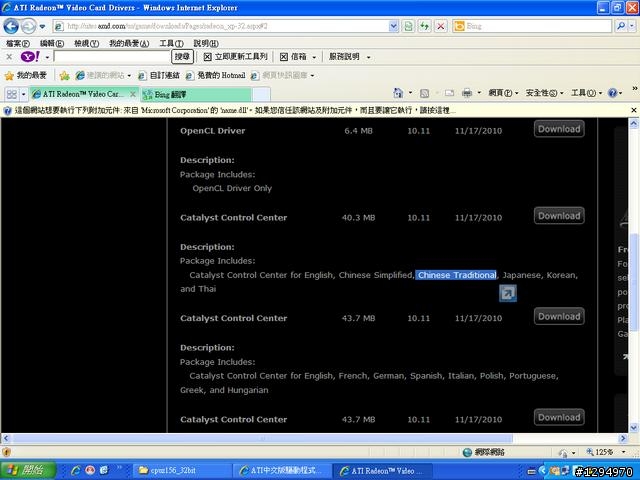This screenshot has width=640, height=480.
Task: Click the vertical scrollbar up arrow
Action: click(x=633, y=123)
